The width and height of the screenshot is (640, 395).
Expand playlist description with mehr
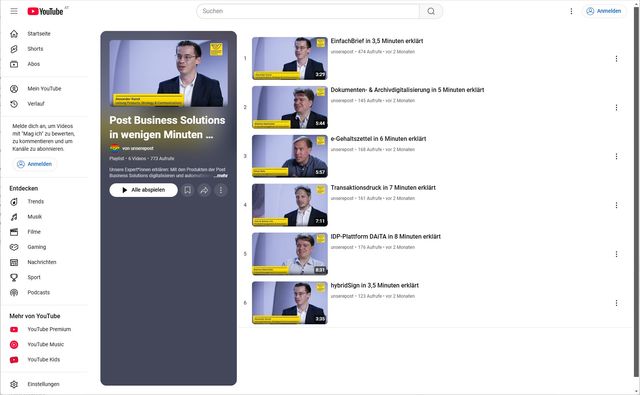[x=221, y=175]
